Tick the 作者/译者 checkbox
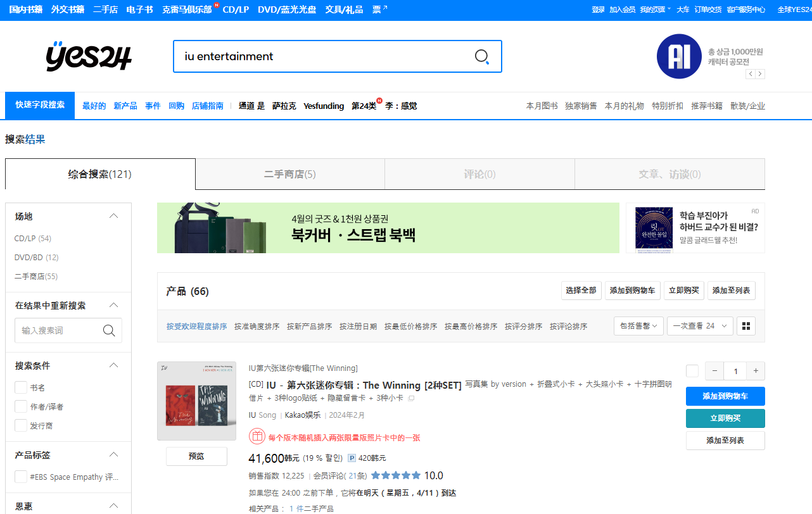This screenshot has height=514, width=812. coord(21,406)
